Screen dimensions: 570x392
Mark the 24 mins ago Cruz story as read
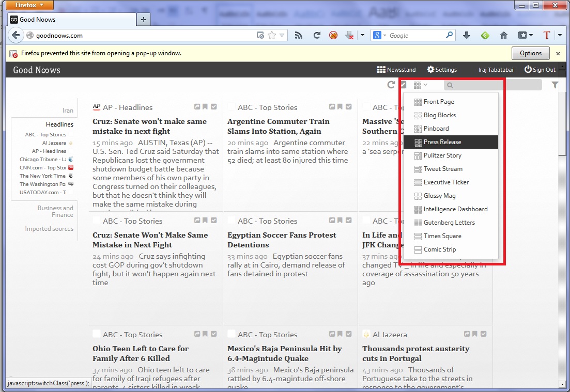[214, 221]
